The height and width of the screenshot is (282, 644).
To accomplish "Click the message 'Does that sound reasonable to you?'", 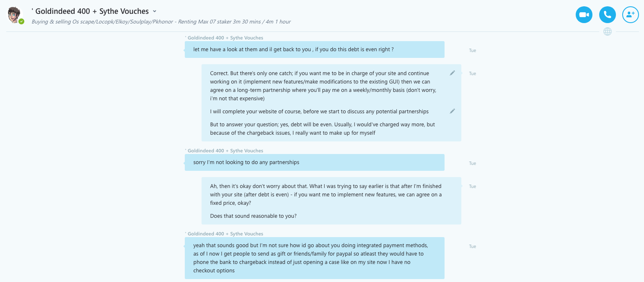I will [x=253, y=216].
